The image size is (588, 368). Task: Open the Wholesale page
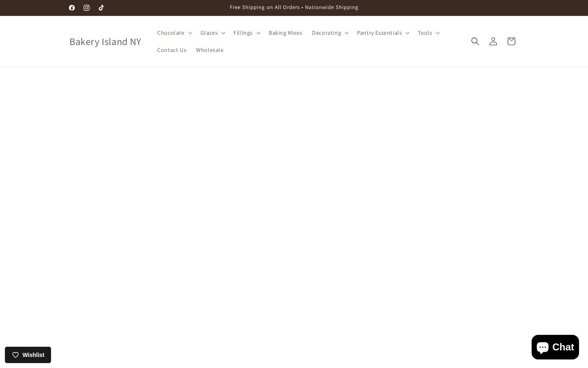click(x=209, y=50)
